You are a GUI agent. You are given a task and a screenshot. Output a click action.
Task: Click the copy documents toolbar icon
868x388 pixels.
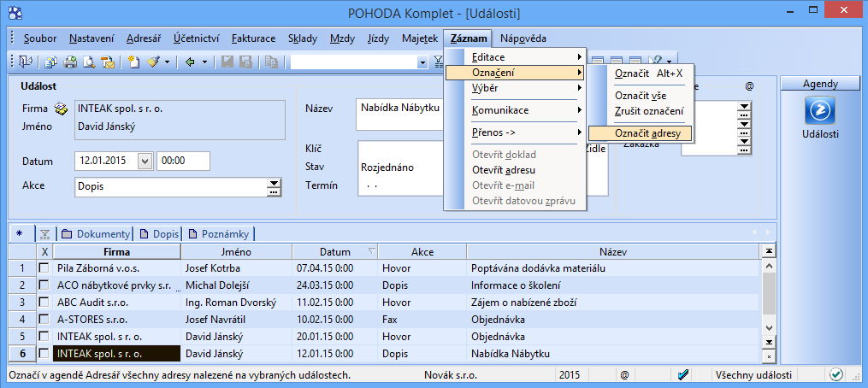[x=51, y=62]
